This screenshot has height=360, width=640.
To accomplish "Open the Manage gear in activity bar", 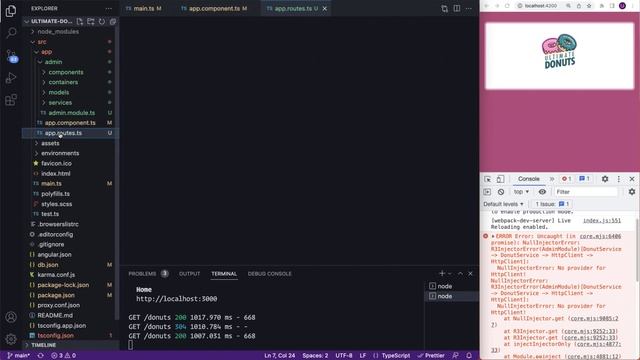I will [x=11, y=339].
